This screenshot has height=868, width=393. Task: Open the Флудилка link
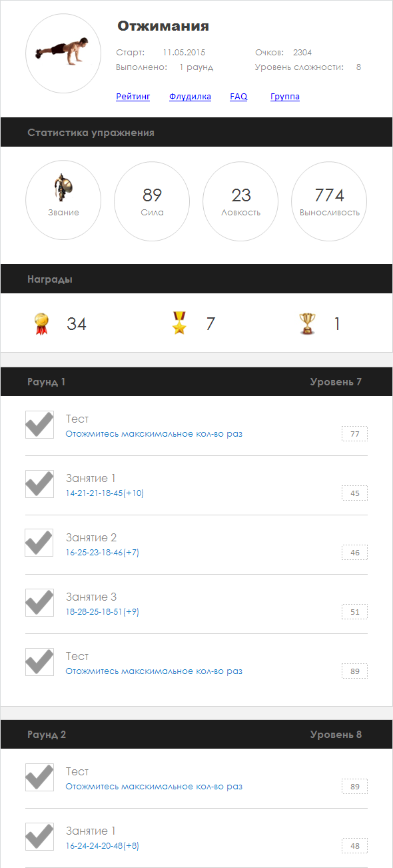[190, 97]
